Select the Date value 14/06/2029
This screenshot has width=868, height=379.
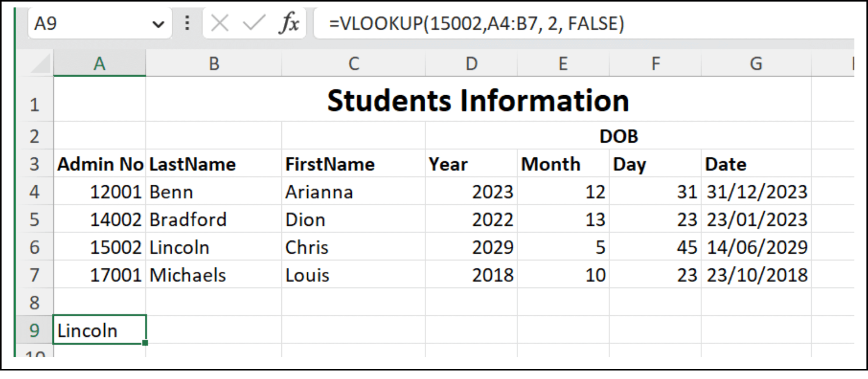[756, 247]
